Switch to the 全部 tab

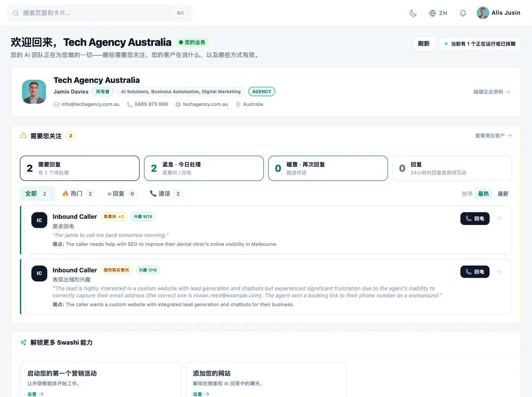(37, 194)
